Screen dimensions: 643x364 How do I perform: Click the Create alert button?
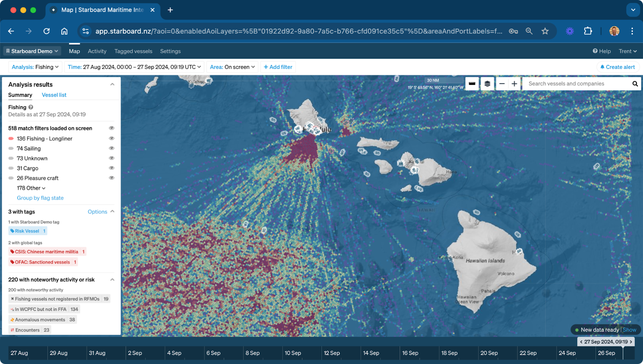coord(618,67)
